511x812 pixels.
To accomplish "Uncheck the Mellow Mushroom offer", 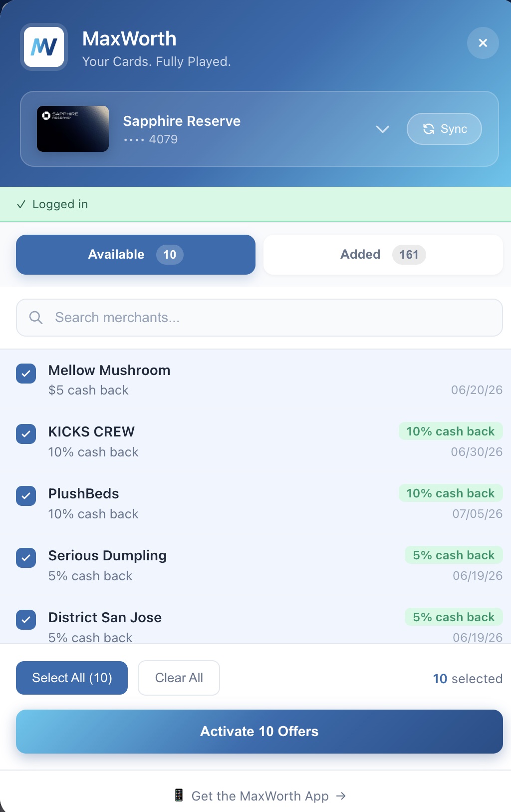I will [26, 374].
